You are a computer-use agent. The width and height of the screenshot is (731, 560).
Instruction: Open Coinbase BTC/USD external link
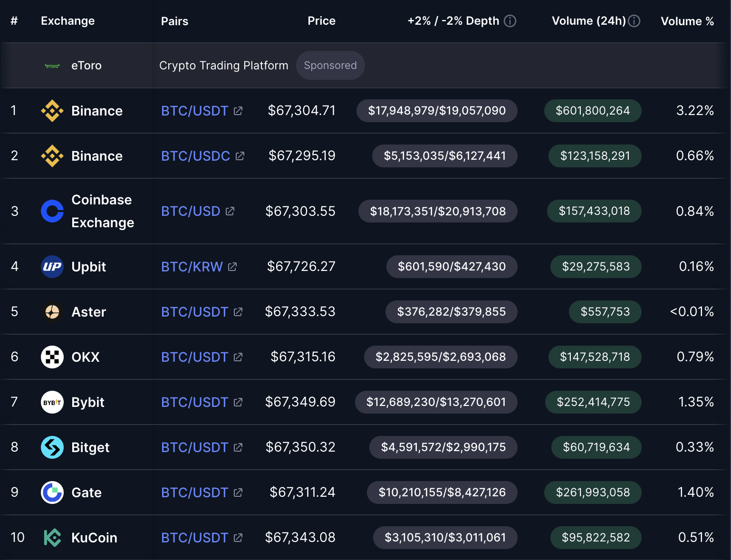[x=231, y=211]
